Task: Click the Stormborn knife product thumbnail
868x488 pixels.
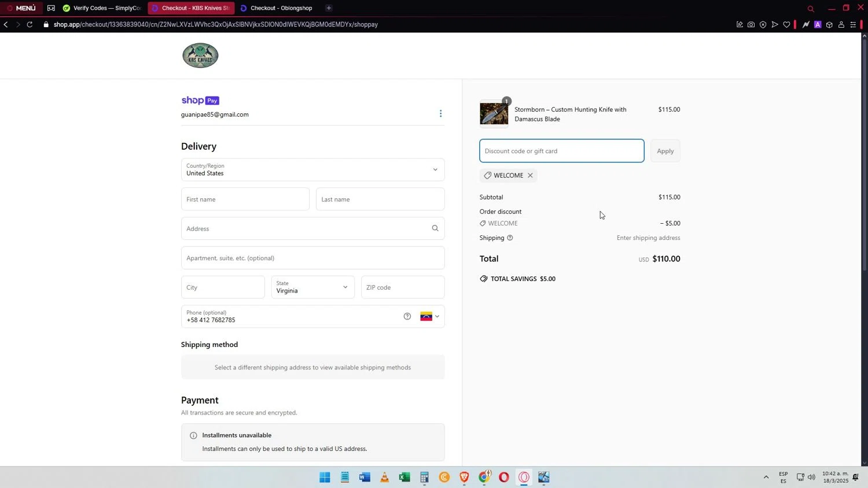Action: click(494, 113)
